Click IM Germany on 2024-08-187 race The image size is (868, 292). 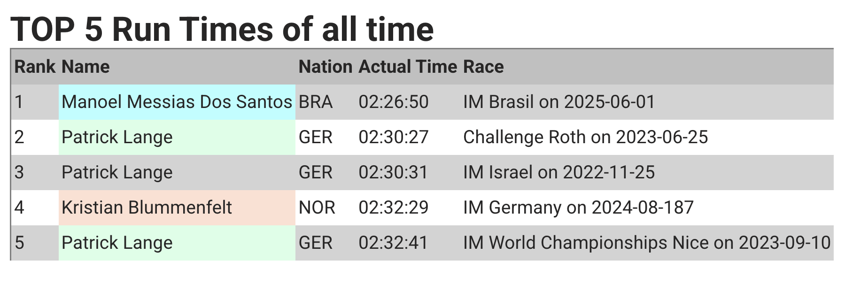click(x=578, y=207)
